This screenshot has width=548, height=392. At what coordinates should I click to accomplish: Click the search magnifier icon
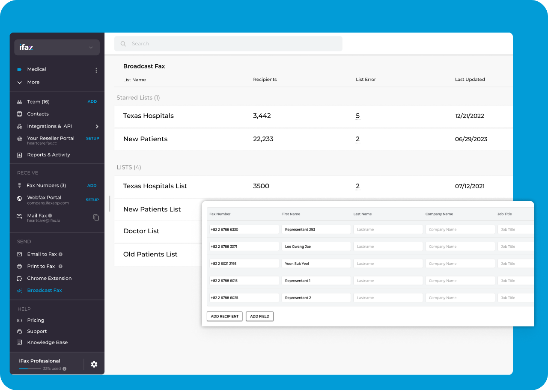point(123,43)
